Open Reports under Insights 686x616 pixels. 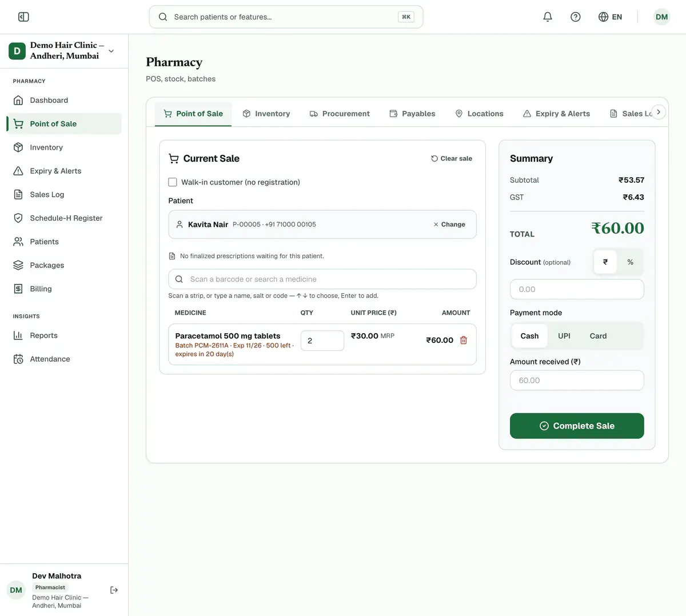tap(64, 335)
